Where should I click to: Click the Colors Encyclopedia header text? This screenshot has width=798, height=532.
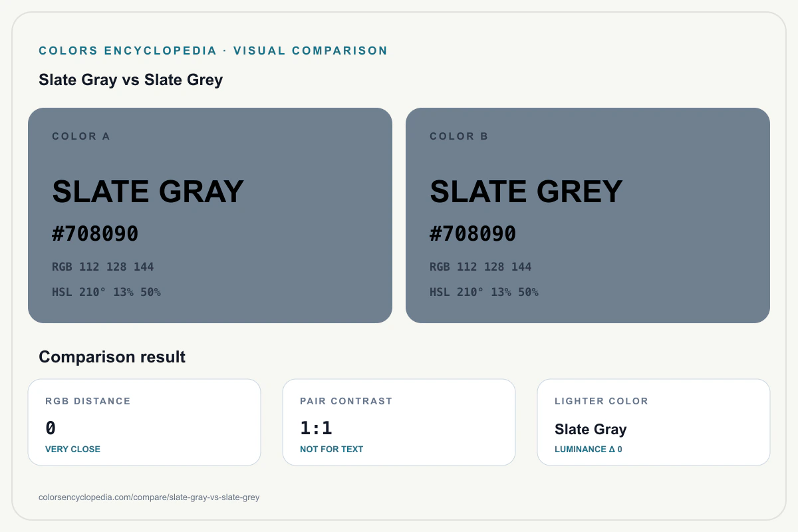point(213,51)
